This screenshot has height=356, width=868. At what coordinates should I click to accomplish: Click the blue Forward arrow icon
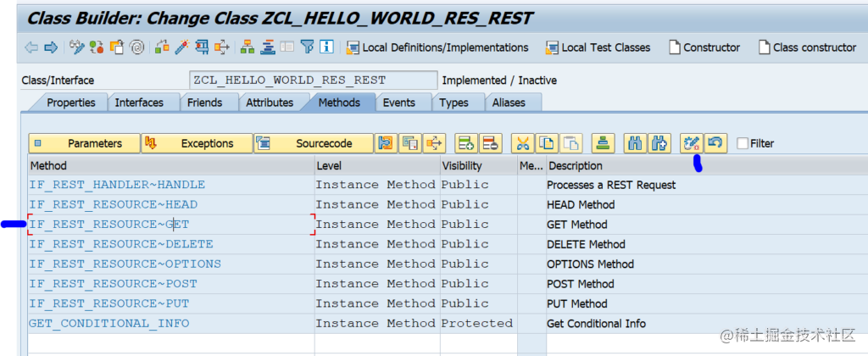(51, 47)
